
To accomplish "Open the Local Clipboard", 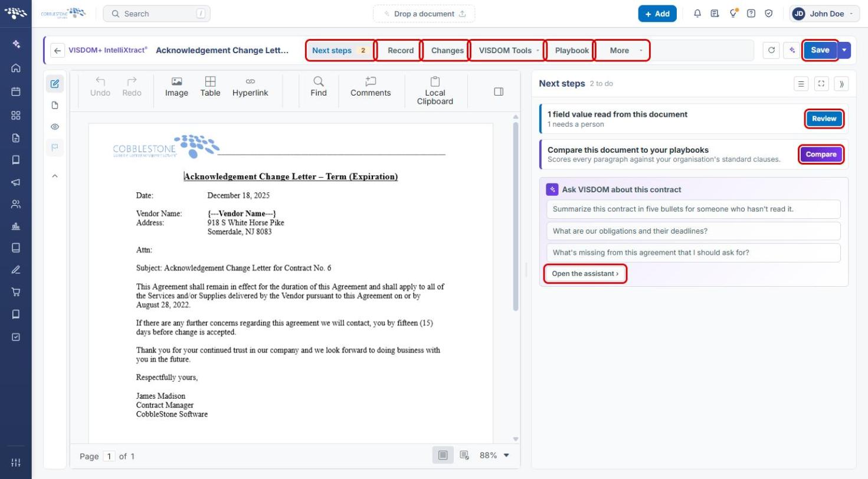I will coord(435,91).
